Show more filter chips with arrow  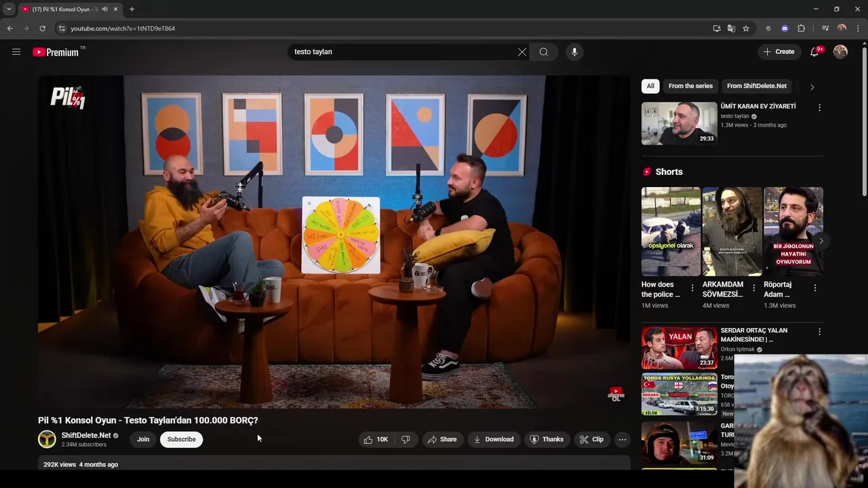[812, 87]
